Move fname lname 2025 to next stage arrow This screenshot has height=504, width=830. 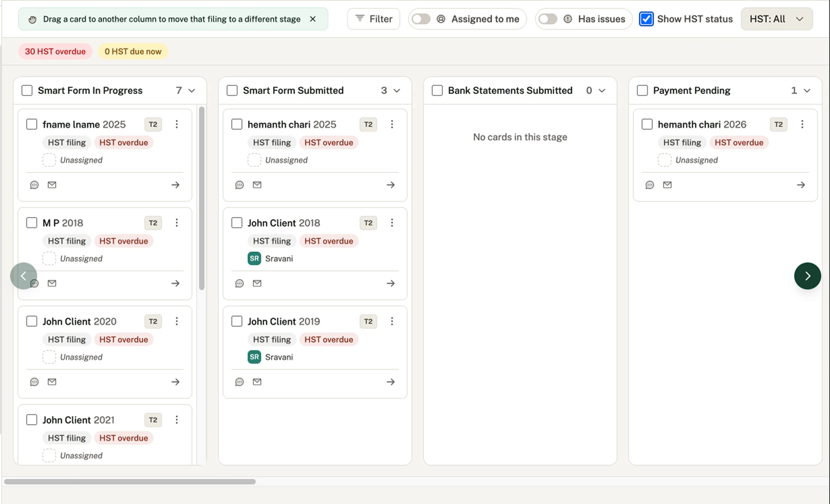click(x=175, y=185)
